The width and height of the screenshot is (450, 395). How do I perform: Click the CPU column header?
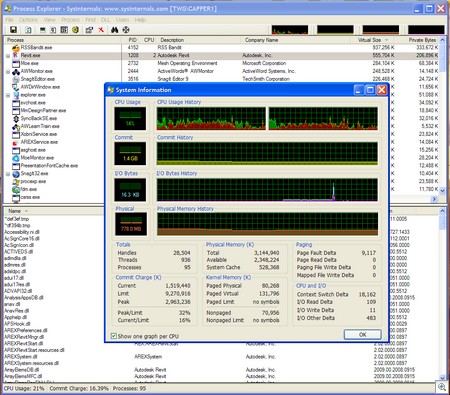[149, 40]
